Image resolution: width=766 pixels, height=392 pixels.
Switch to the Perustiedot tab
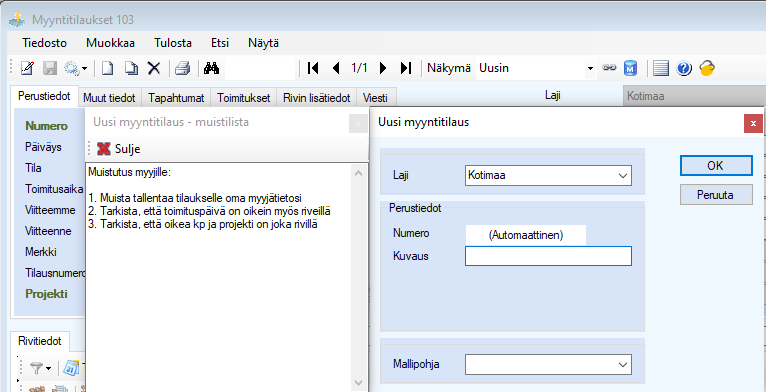click(x=44, y=96)
